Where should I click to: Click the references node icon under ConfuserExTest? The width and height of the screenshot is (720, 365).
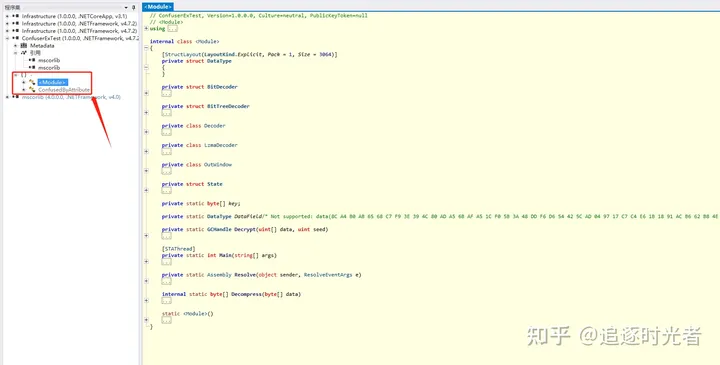click(x=23, y=53)
